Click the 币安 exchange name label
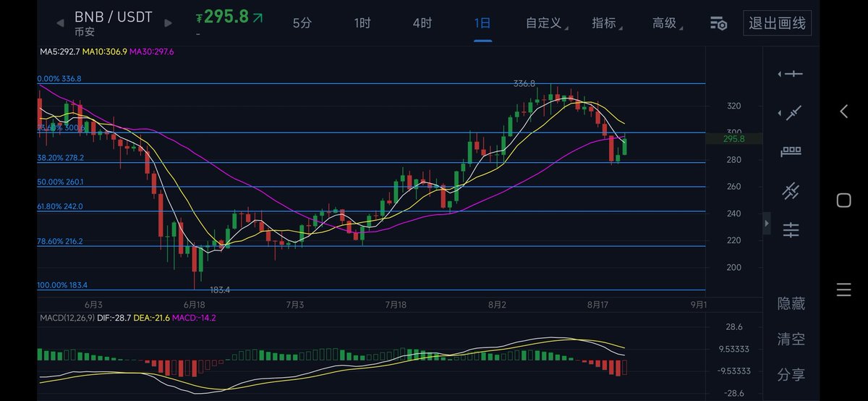The image size is (868, 401). 85,32
